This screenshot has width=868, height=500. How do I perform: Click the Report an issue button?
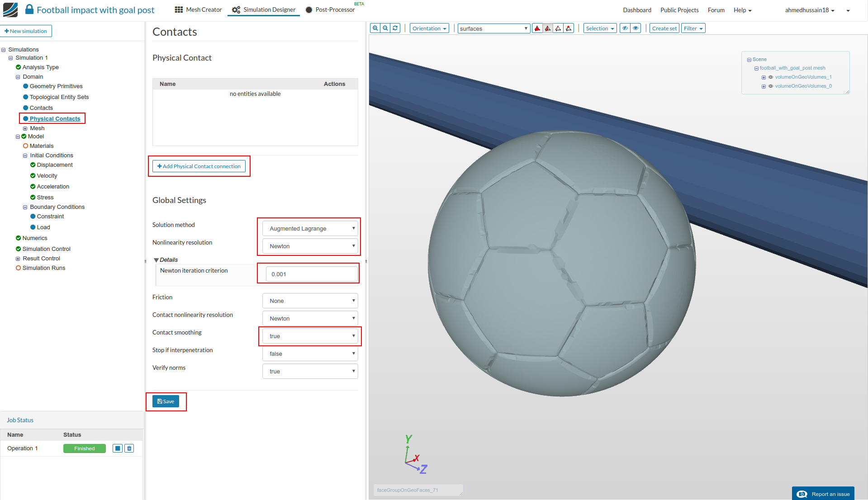[823, 494]
